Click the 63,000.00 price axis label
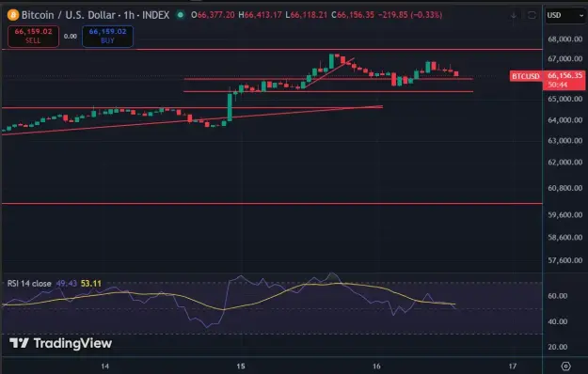The image size is (588, 374). [565, 141]
